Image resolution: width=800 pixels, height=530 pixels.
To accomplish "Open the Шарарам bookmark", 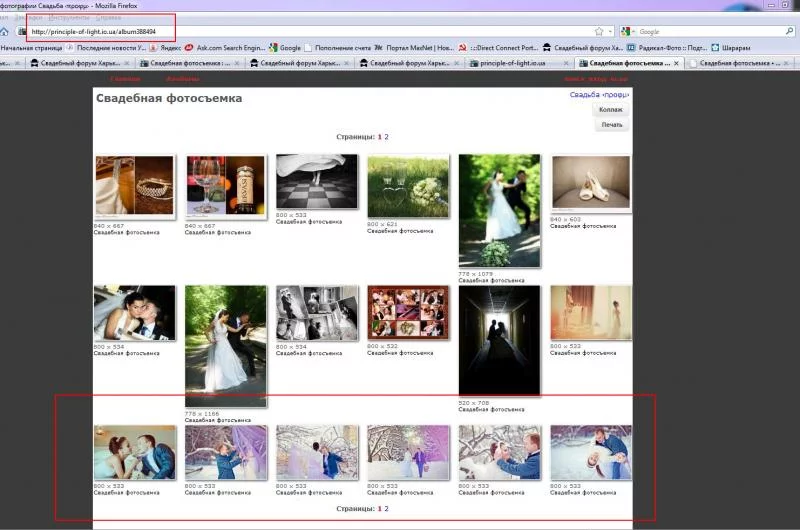I will point(730,47).
